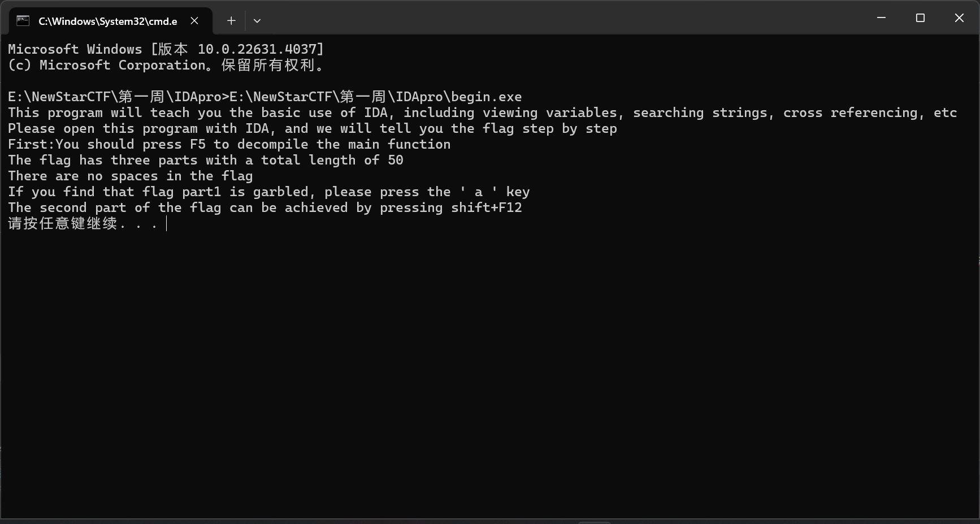Click the empty title bar area
The image size is (980, 524).
click(x=565, y=18)
